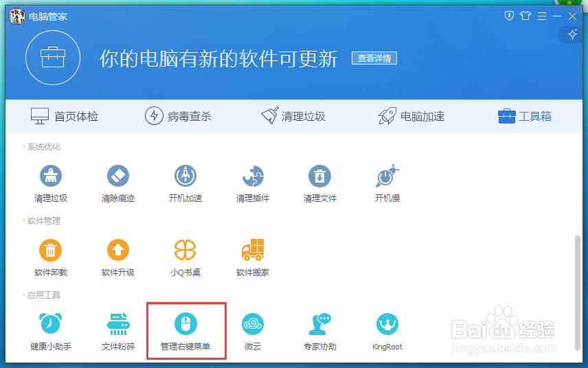Close the 电脑管家 window
588x368 pixels.
(573, 16)
